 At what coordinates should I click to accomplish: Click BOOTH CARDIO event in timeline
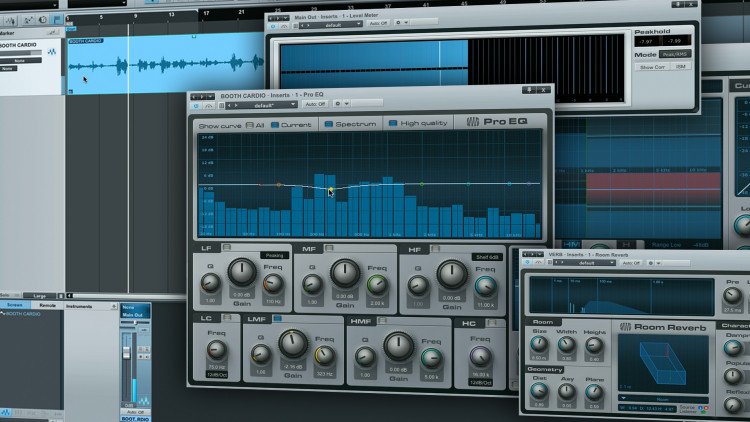pos(165,65)
